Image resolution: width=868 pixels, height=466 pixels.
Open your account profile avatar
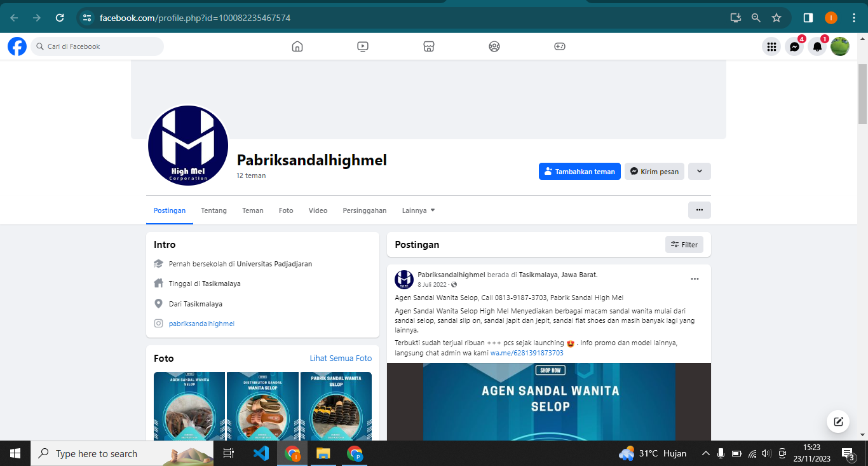pos(840,46)
